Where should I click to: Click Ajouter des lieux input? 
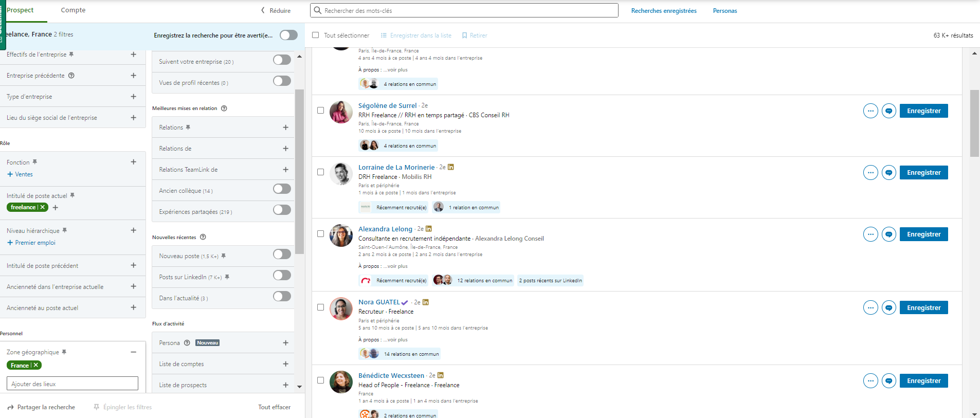coord(72,384)
